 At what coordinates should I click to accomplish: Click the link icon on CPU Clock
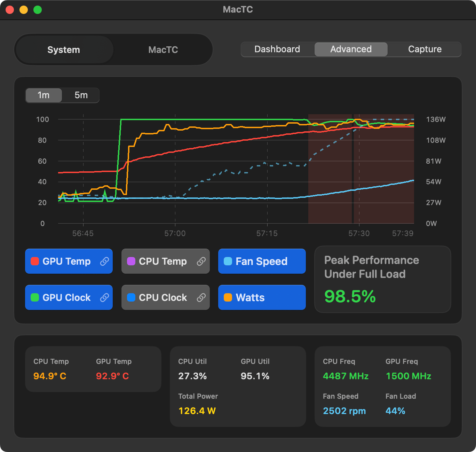point(201,298)
